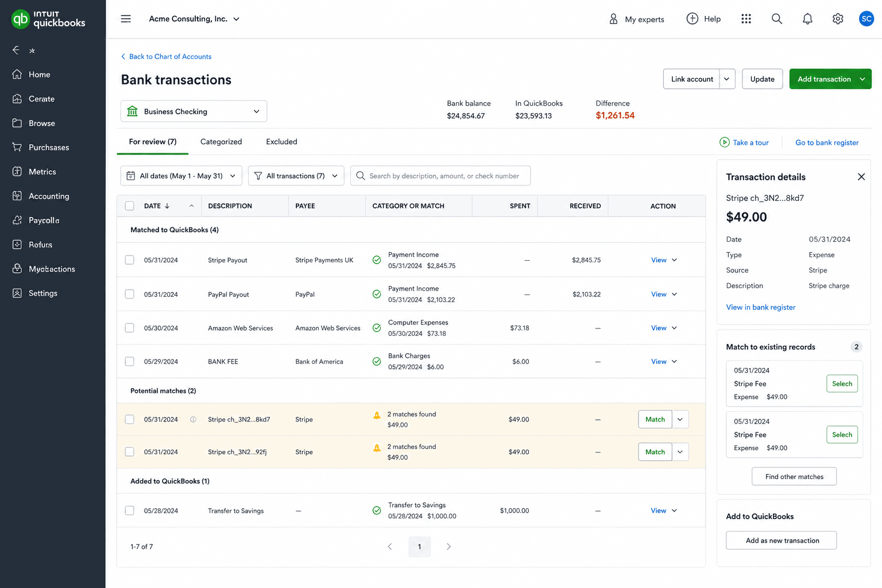Switch to the Categorized tab
Image resolution: width=882 pixels, height=588 pixels.
[x=221, y=142]
